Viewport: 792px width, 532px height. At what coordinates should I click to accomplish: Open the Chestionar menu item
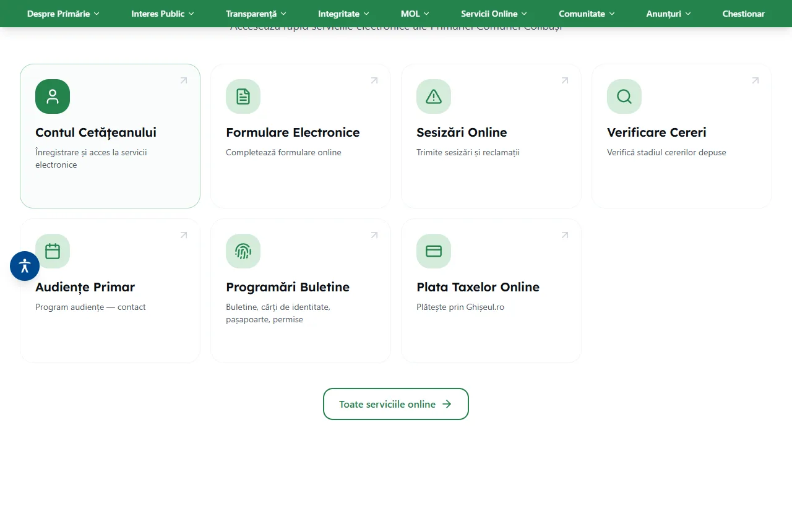click(744, 14)
